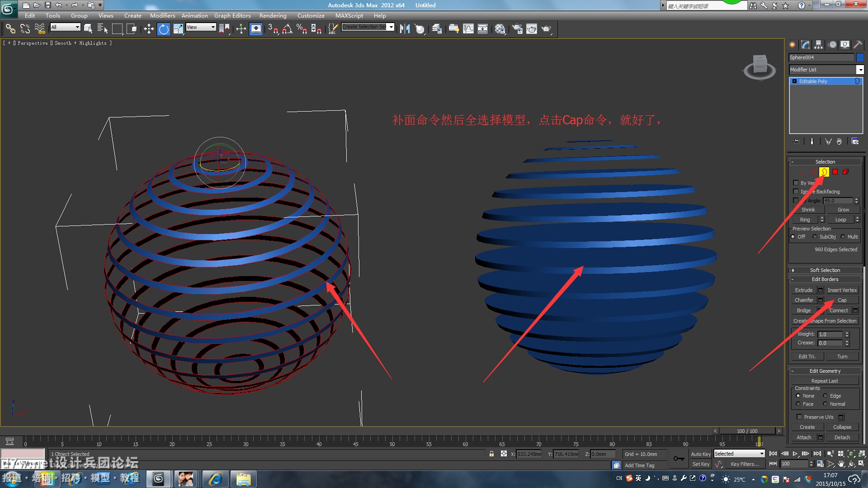The width and height of the screenshot is (868, 488).
Task: Open the Customize menu
Action: click(x=311, y=15)
